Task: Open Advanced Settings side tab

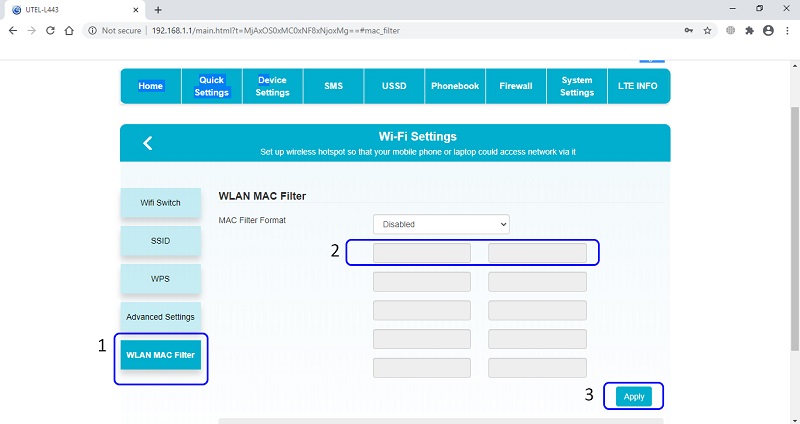Action: [161, 317]
